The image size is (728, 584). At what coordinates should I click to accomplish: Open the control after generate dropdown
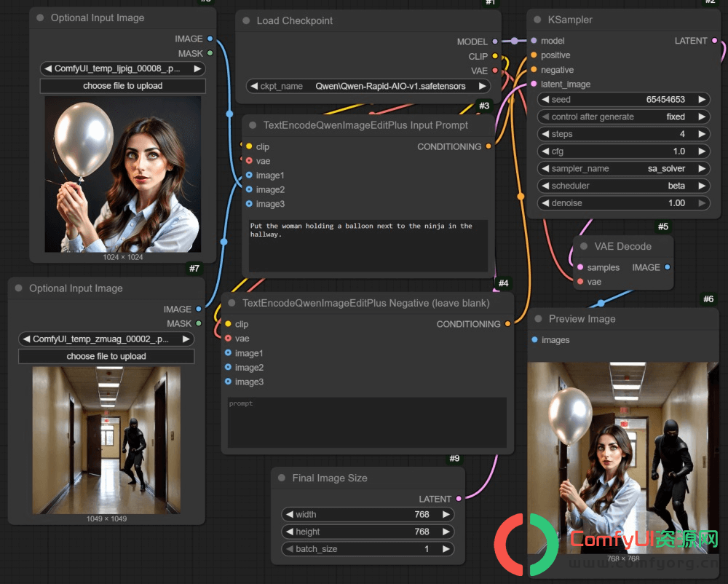coord(624,117)
